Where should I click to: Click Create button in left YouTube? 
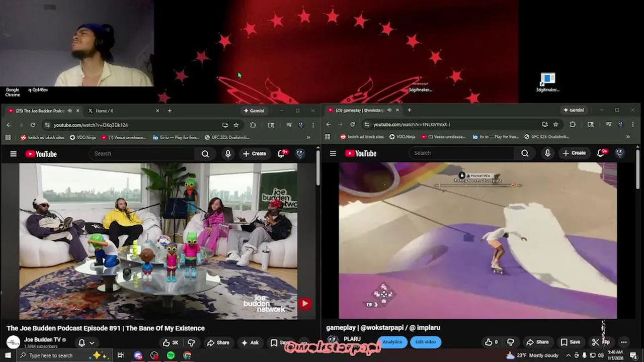point(255,154)
